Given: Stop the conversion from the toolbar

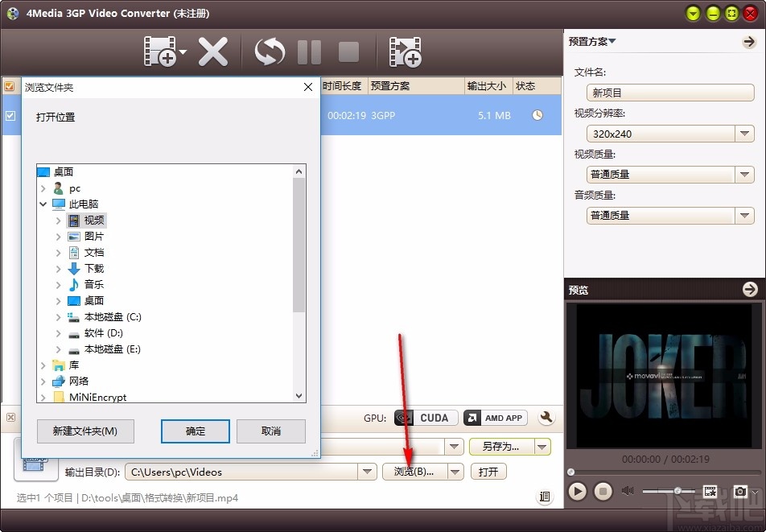Looking at the screenshot, I should tap(348, 51).
